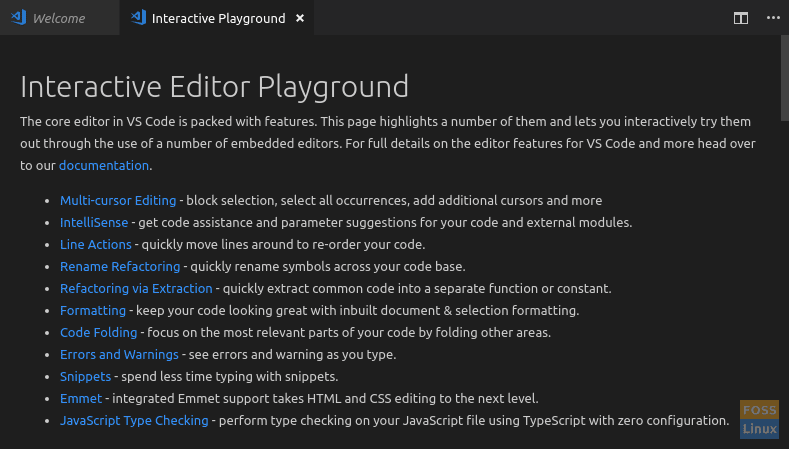Open the more actions ellipsis menu

(x=773, y=18)
